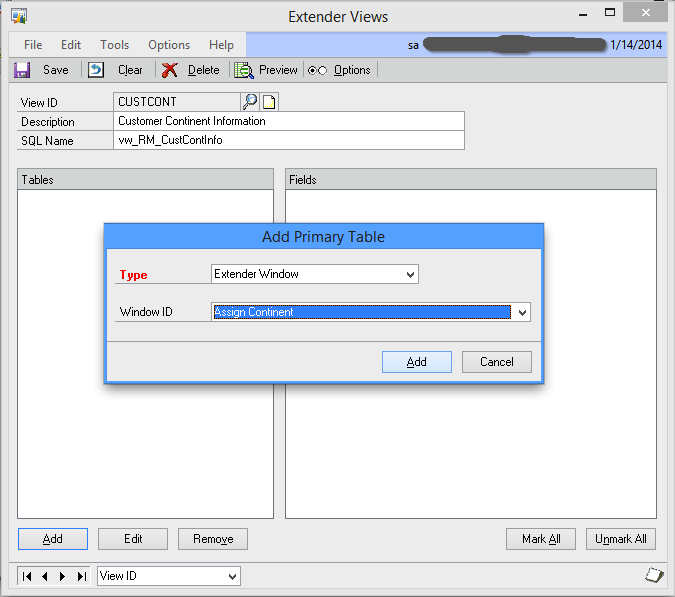Jump to first record navigation arrow

coord(28,576)
